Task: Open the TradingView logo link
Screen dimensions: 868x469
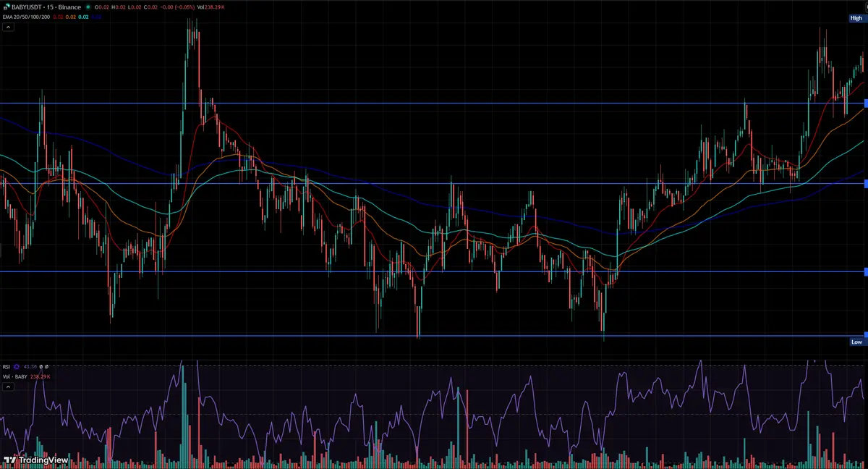Action: pyautogui.click(x=36, y=460)
